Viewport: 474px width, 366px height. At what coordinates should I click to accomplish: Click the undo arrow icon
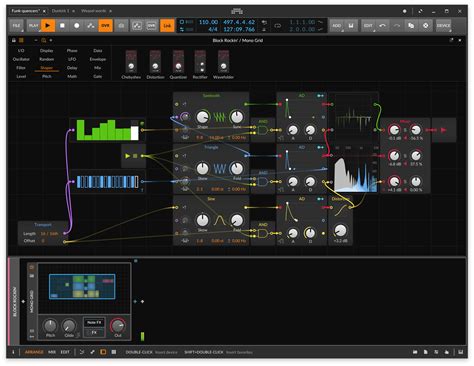pos(382,25)
